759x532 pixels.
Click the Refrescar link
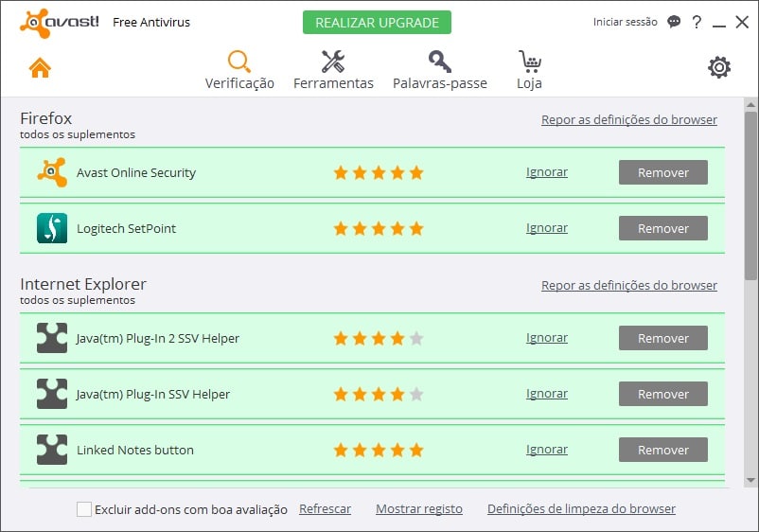[x=325, y=509]
